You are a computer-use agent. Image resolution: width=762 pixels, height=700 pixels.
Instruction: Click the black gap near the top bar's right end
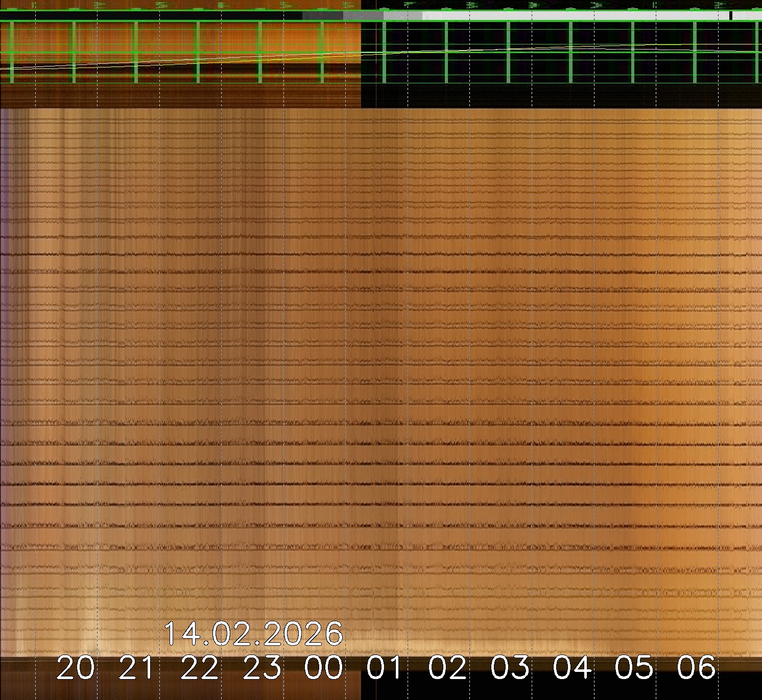(x=730, y=16)
